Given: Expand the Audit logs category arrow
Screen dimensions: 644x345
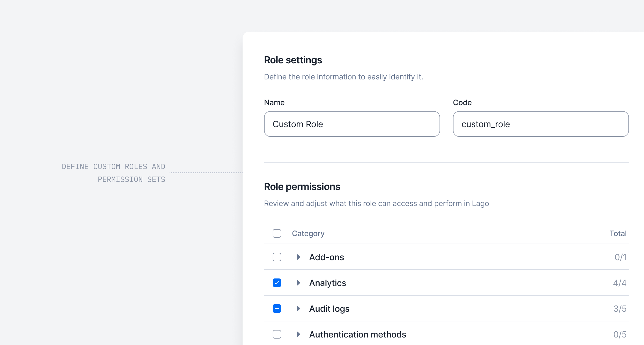Looking at the screenshot, I should [x=298, y=309].
